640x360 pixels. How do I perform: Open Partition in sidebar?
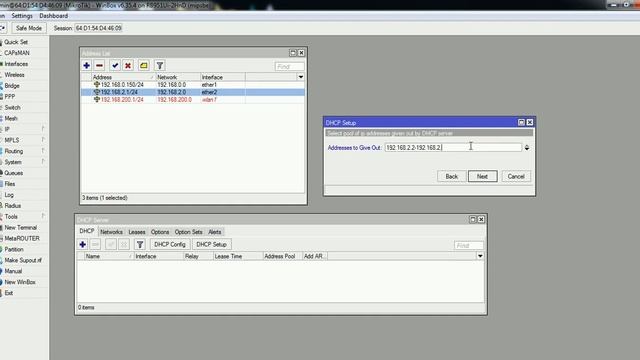(x=14, y=249)
